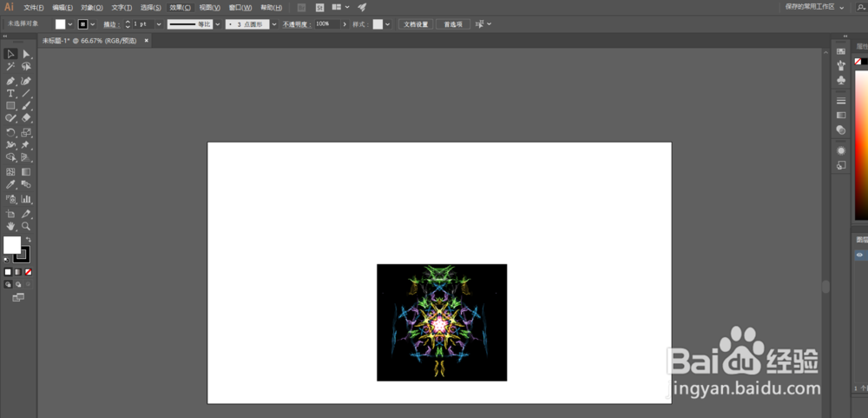Select the Curvature tool

(26, 81)
